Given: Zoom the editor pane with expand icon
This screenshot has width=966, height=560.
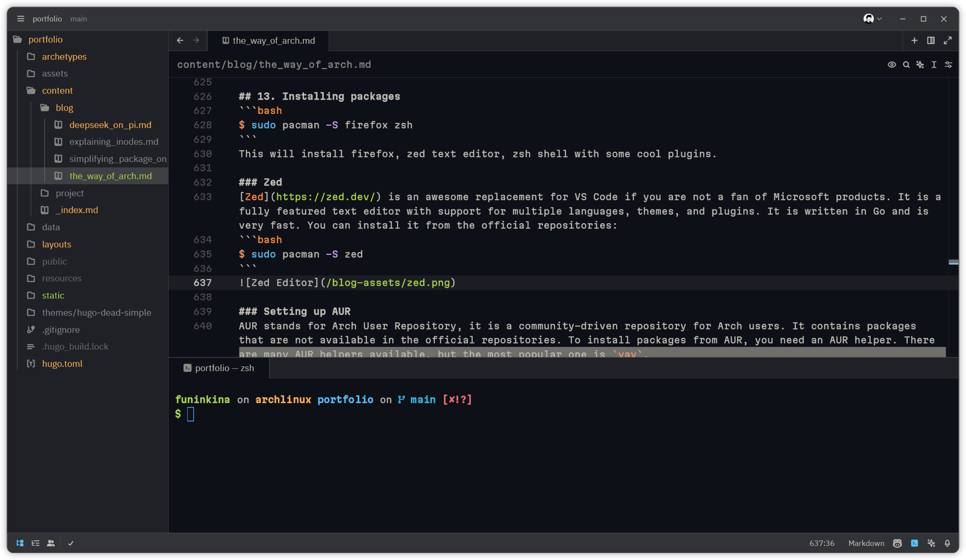Looking at the screenshot, I should 948,40.
